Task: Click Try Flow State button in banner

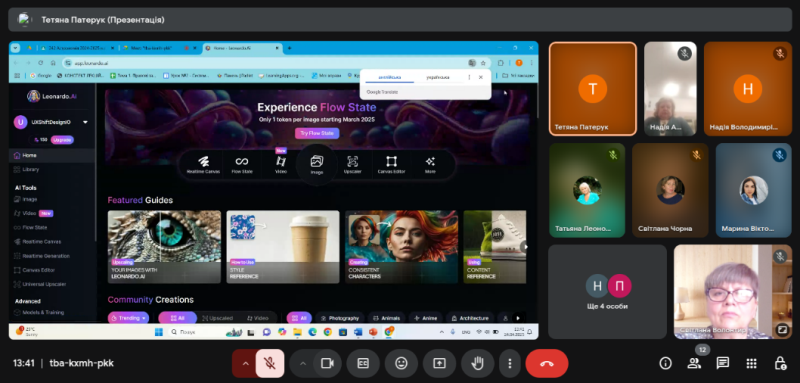Action: pyautogui.click(x=317, y=134)
